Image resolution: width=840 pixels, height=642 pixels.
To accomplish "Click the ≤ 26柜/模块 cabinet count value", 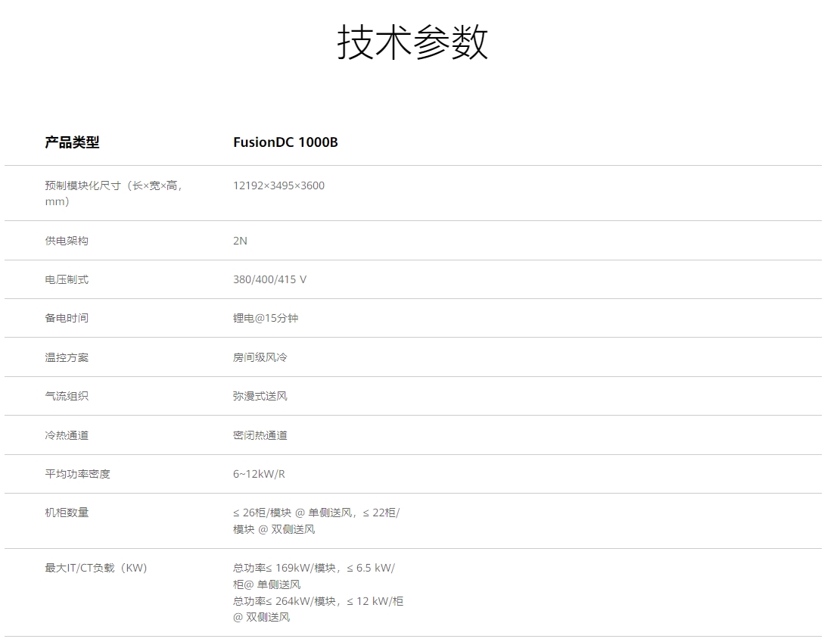I will [x=316, y=521].
